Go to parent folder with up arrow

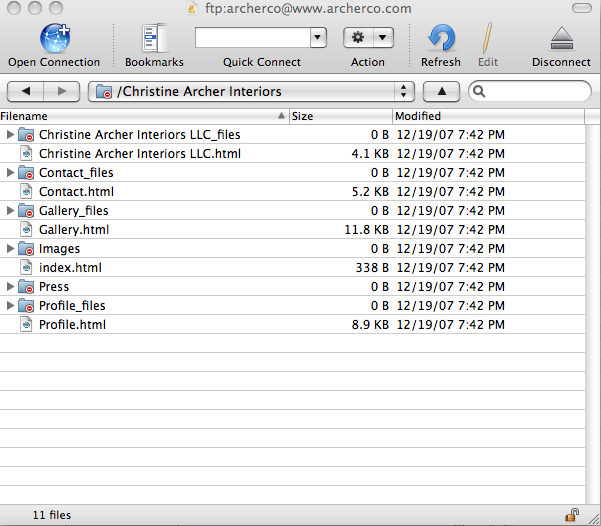point(442,91)
